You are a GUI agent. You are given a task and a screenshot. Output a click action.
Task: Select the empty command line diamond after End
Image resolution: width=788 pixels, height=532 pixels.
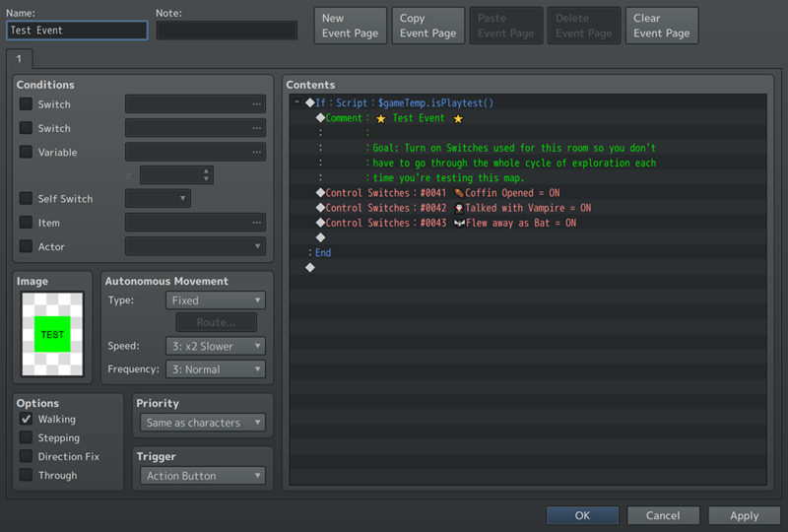(309, 267)
